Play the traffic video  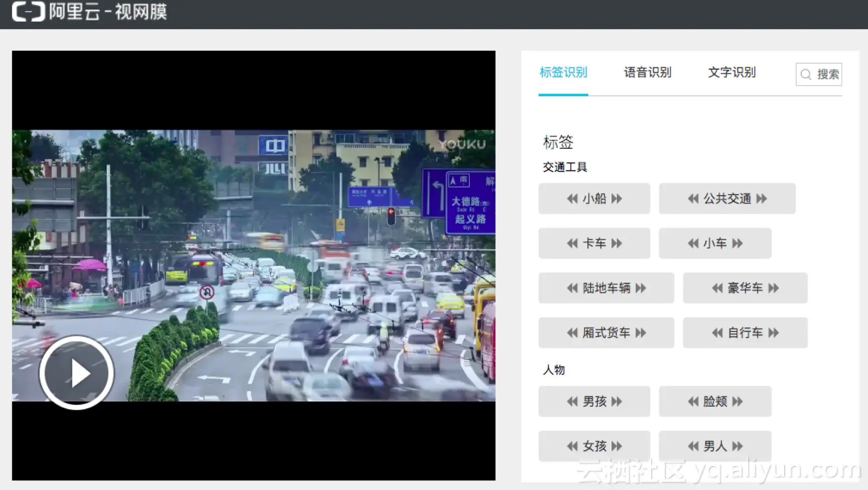[76, 373]
